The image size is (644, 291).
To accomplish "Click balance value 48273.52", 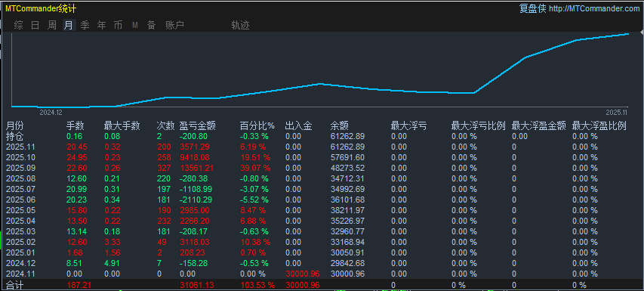I will pyautogui.click(x=347, y=168).
